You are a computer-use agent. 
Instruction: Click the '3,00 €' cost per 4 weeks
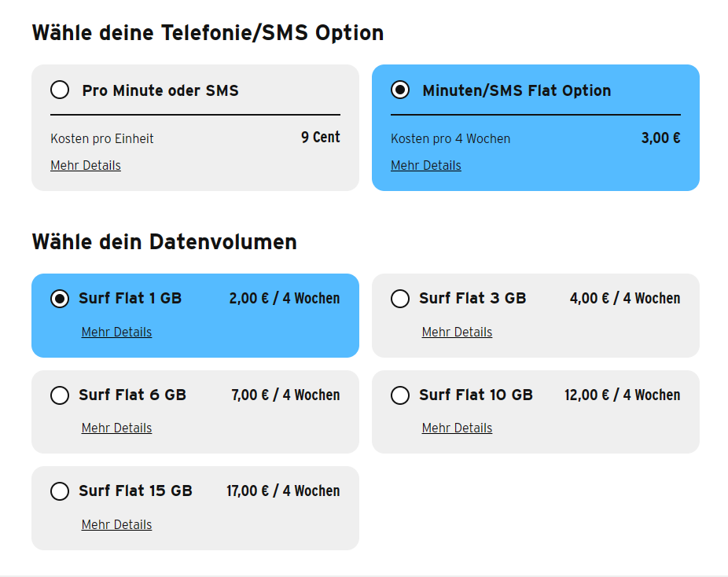click(x=660, y=138)
